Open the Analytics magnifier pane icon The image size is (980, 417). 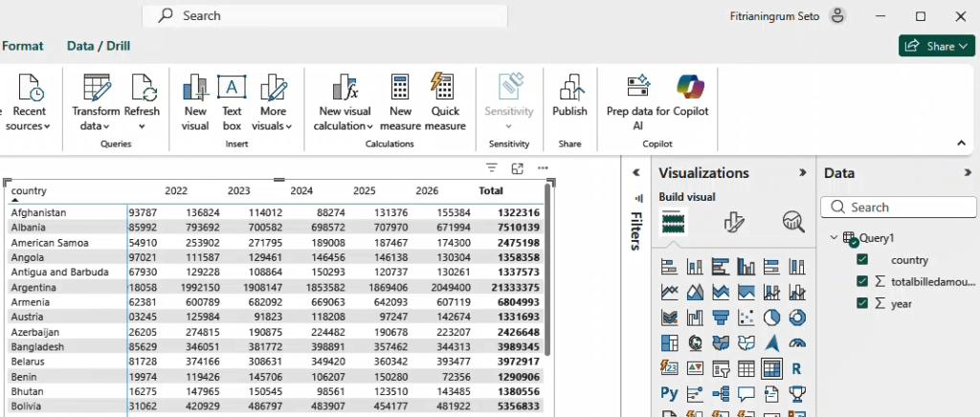[793, 222]
